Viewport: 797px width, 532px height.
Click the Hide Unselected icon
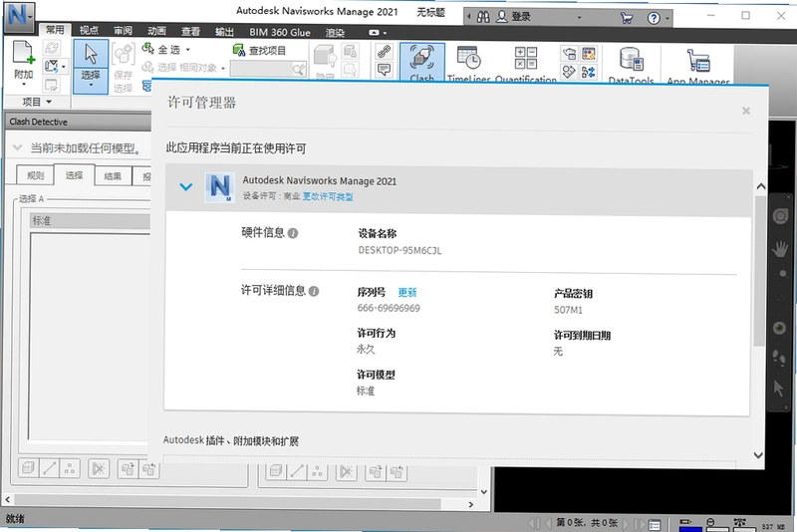click(351, 69)
